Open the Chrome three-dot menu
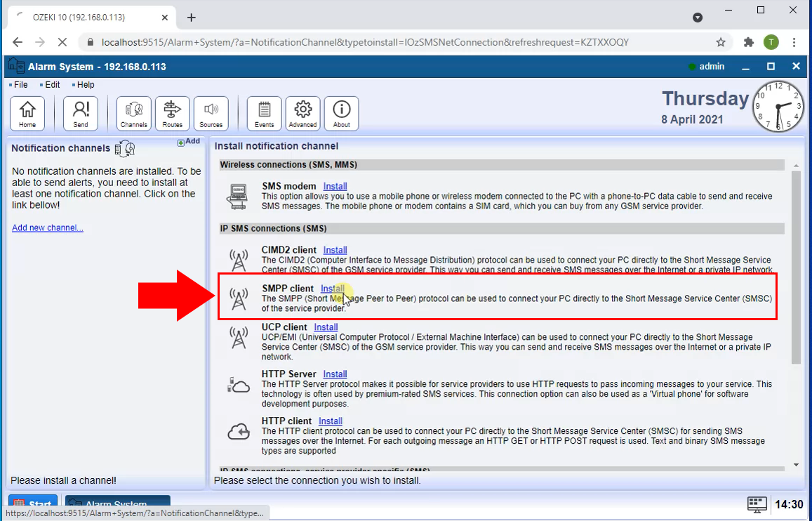This screenshot has width=812, height=521. pos(794,42)
